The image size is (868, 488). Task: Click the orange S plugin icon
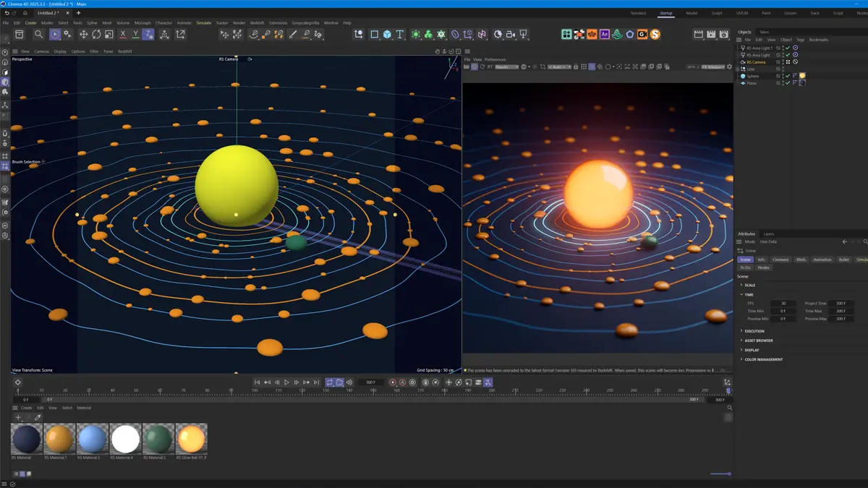(655, 34)
